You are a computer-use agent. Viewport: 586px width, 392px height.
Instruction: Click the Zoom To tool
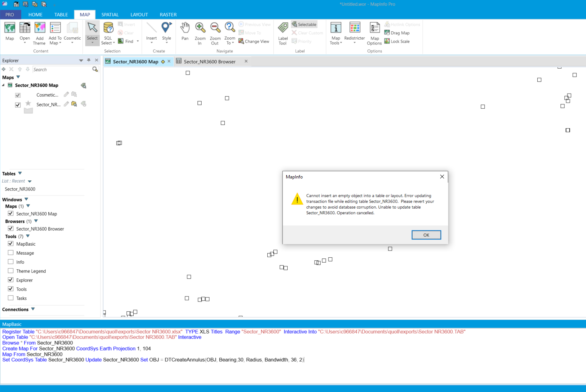click(x=230, y=28)
